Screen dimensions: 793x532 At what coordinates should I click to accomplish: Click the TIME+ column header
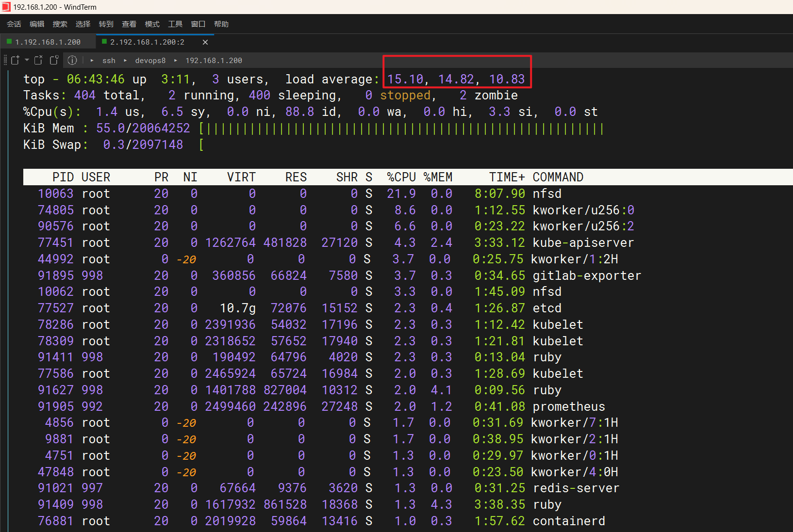point(507,177)
